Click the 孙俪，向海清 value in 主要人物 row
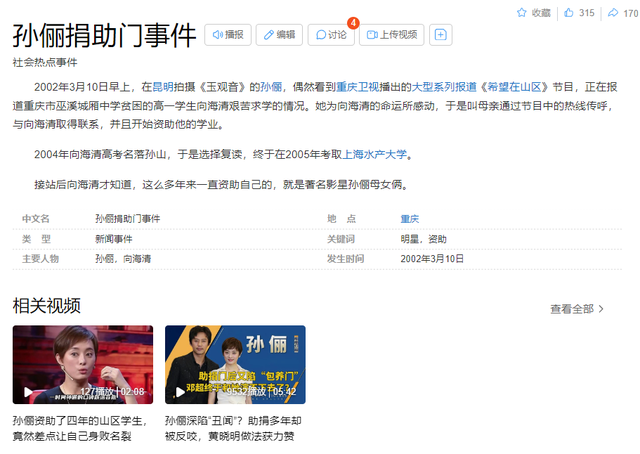Screen dimensions: 640x454 pyautogui.click(x=123, y=258)
